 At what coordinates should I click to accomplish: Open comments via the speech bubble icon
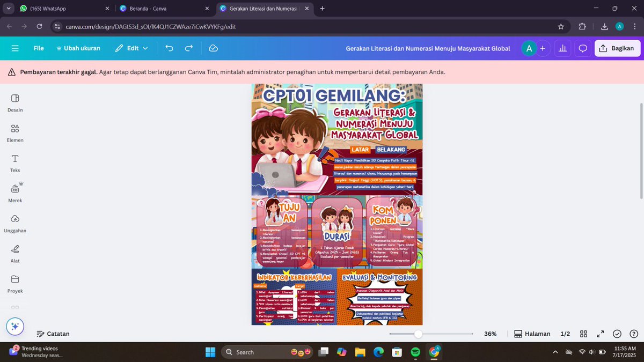coord(583,48)
